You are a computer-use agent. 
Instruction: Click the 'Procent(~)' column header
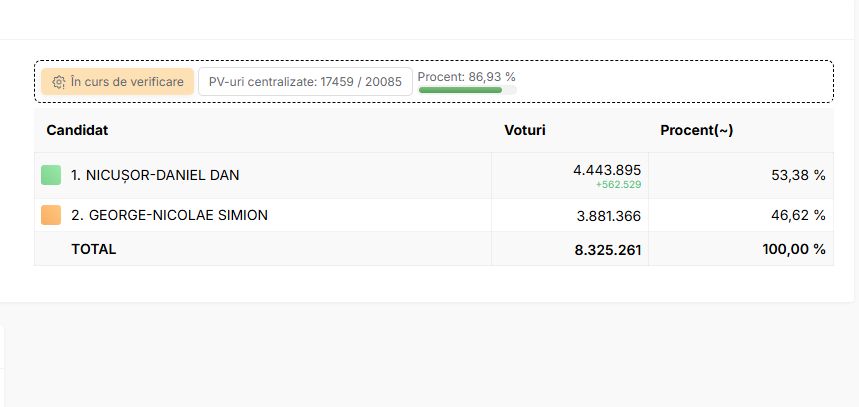tap(697, 130)
